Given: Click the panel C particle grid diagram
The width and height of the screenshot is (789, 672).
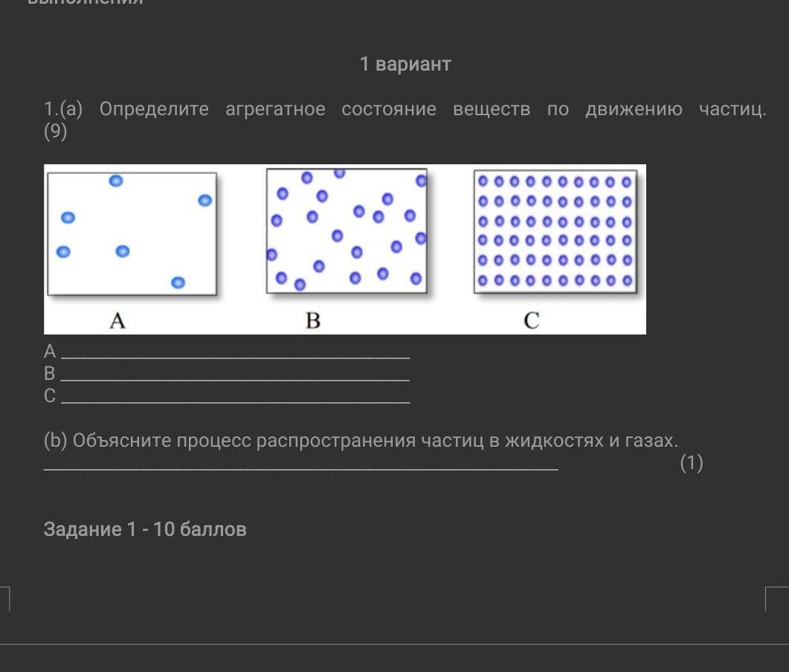Looking at the screenshot, I should [554, 231].
